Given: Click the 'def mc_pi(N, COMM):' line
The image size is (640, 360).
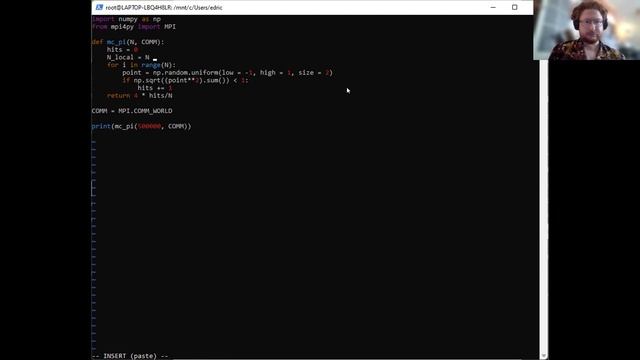Looking at the screenshot, I should (128, 42).
